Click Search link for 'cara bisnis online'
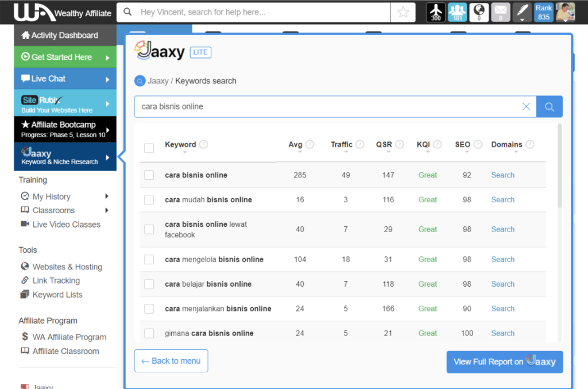 coord(502,175)
